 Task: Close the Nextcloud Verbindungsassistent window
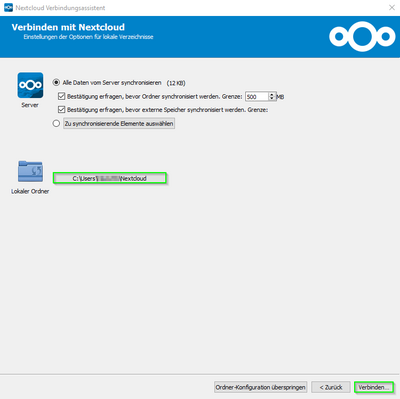(392, 8)
